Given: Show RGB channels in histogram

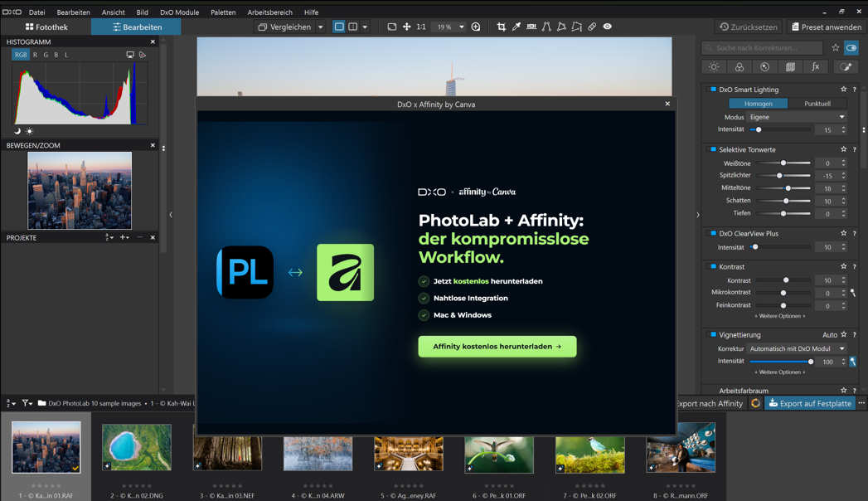Looking at the screenshot, I should tap(21, 55).
